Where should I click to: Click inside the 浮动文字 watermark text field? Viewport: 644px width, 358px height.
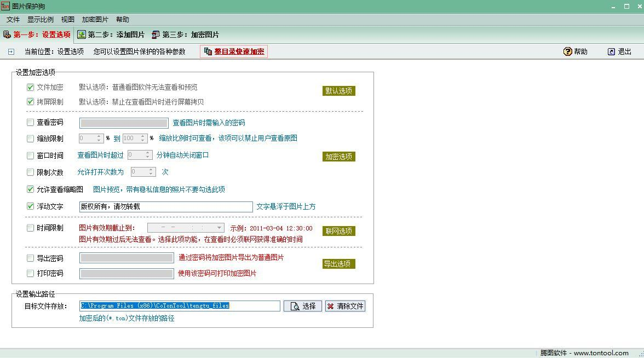pyautogui.click(x=164, y=206)
